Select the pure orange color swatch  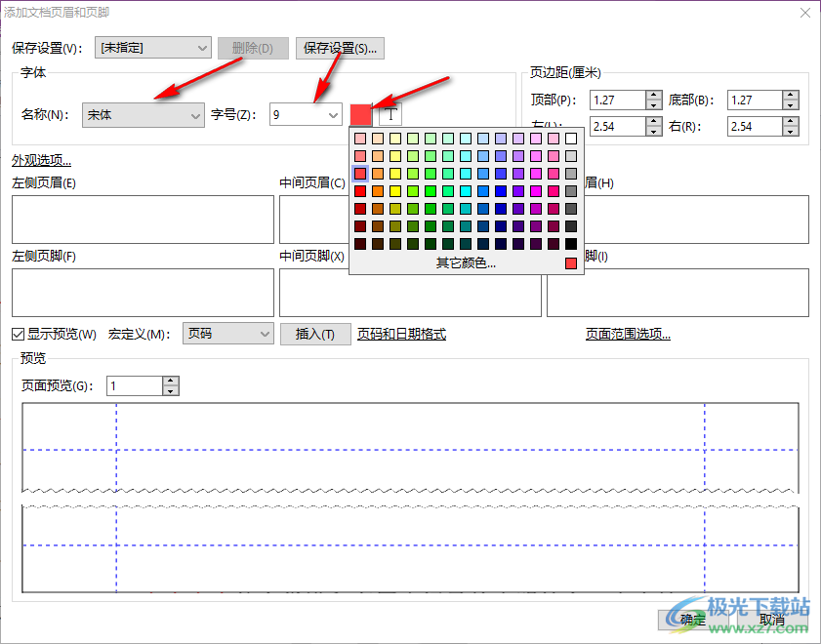378,191
